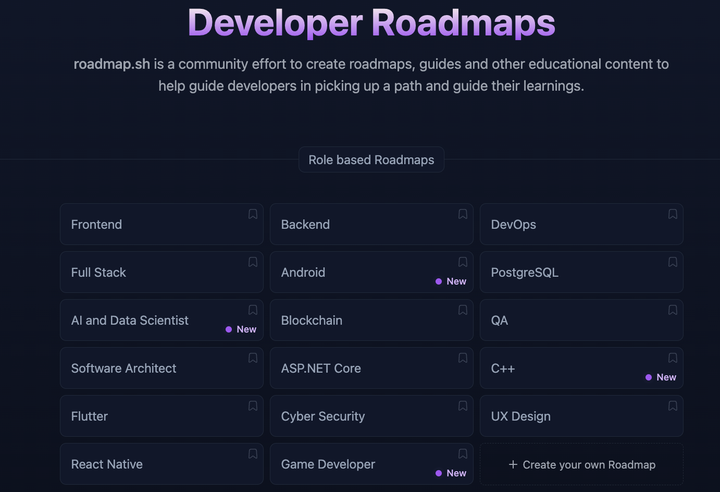Bookmark the QA roadmap
This screenshot has width=720, height=492.
pos(672,310)
